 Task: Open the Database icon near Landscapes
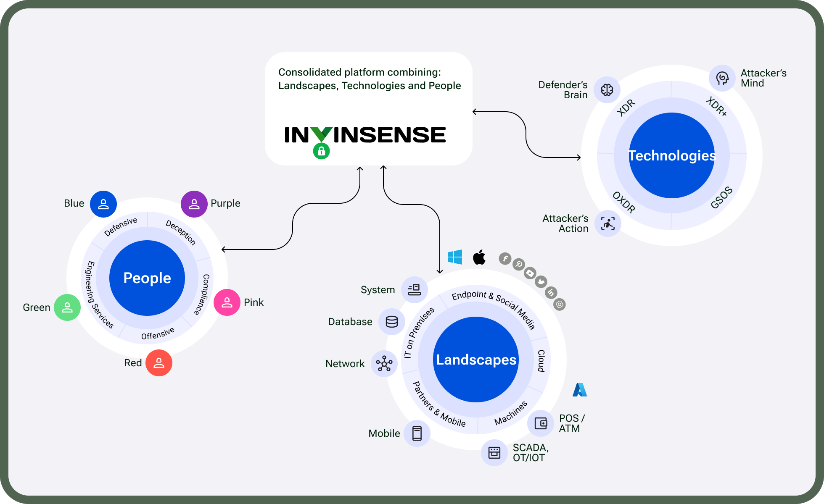(391, 322)
